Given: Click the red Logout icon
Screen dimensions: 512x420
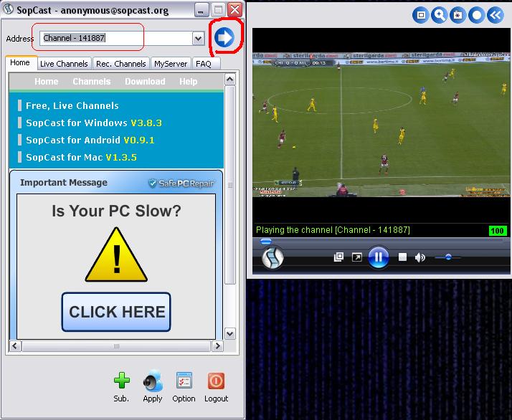Looking at the screenshot, I should pos(216,381).
